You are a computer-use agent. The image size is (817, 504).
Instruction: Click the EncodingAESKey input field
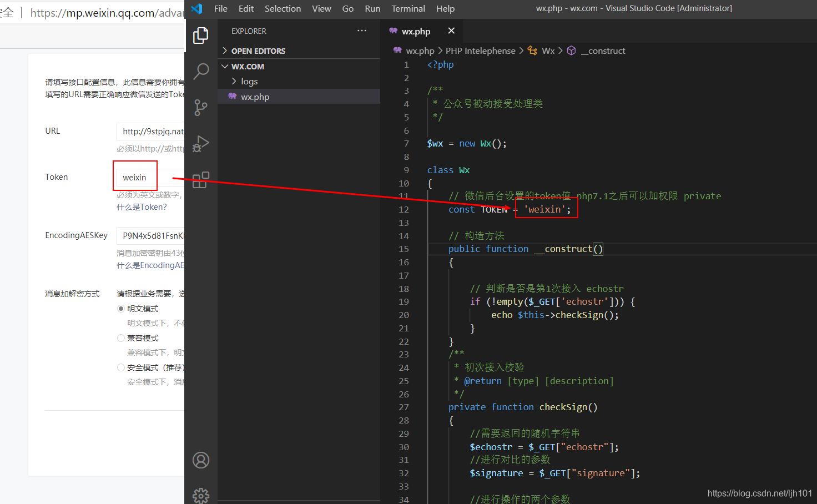click(x=150, y=236)
